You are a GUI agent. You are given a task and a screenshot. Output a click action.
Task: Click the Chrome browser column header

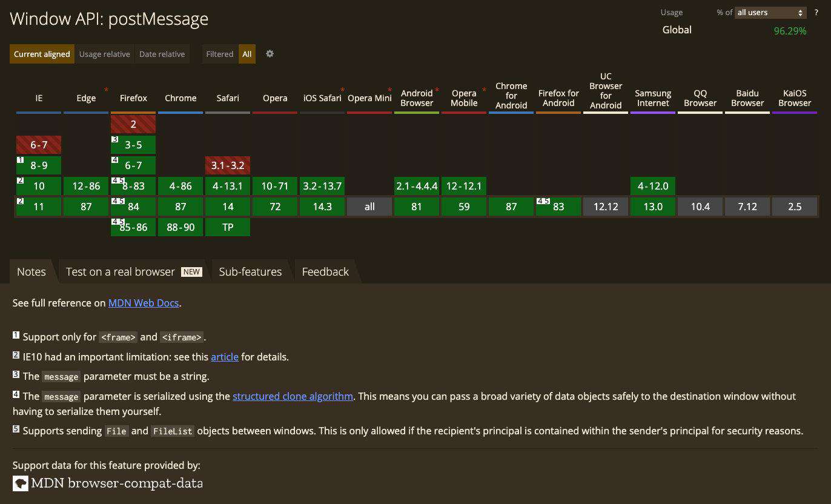(x=180, y=98)
